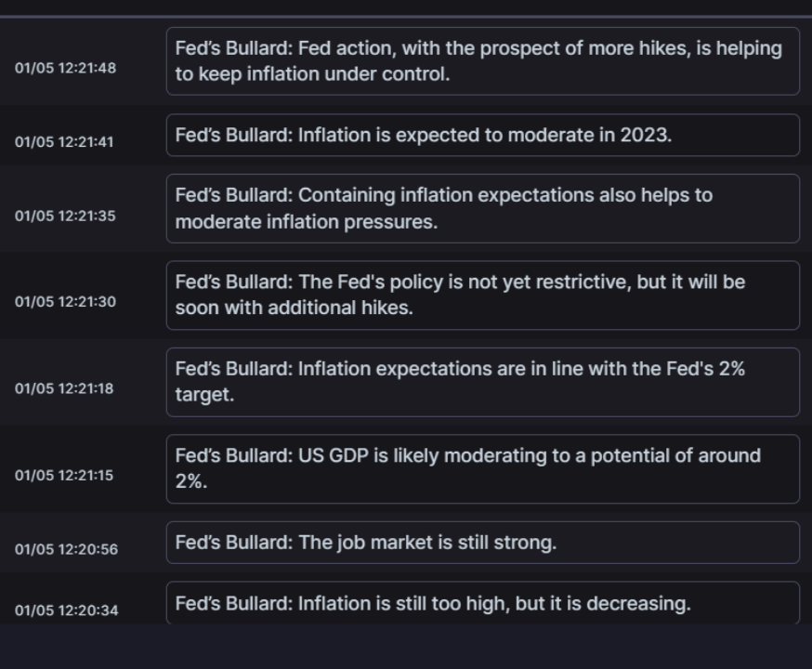Screen dimensions: 812x669
Task: Click the 12:20:56 timestamp
Action: (x=66, y=549)
